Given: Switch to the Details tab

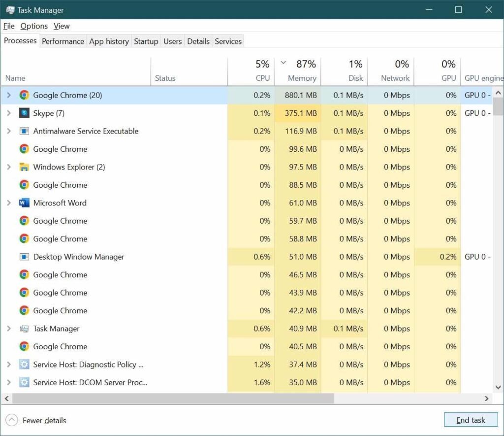Looking at the screenshot, I should point(198,41).
